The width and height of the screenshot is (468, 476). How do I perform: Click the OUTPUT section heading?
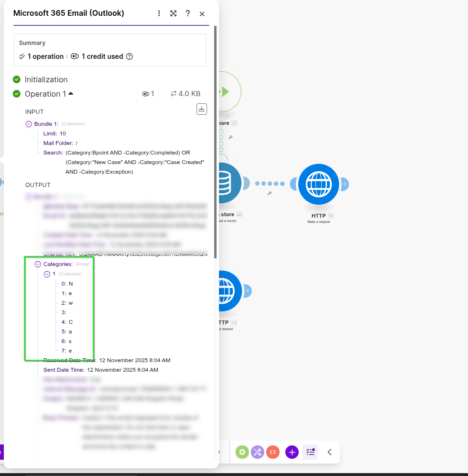click(38, 185)
